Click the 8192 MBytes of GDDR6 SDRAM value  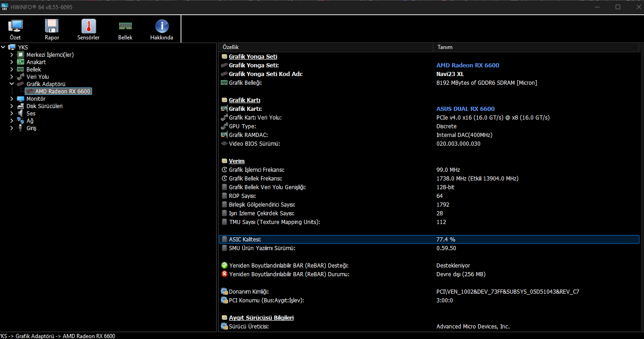pyautogui.click(x=486, y=82)
